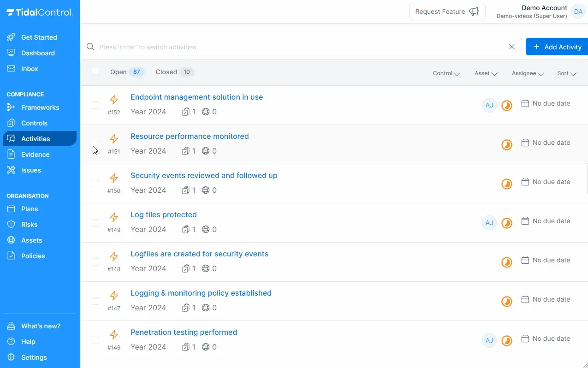Click orange status icon for Endpoint management row
The height and width of the screenshot is (368, 588).
click(506, 105)
